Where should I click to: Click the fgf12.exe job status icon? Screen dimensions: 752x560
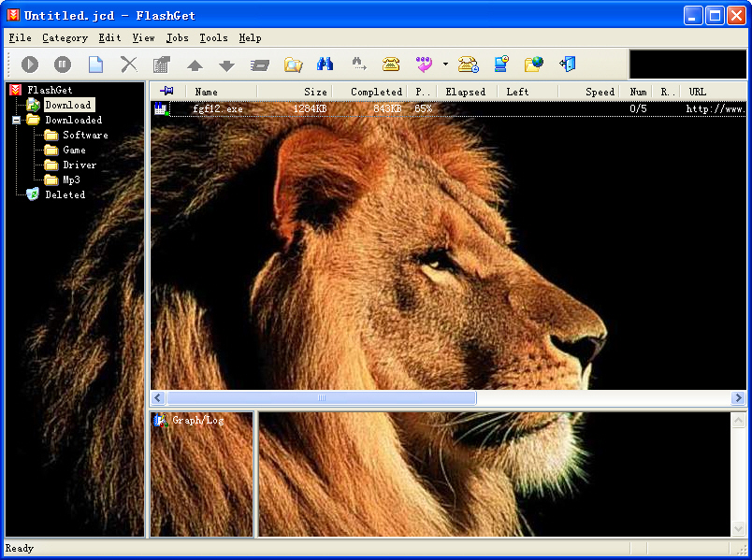[162, 108]
